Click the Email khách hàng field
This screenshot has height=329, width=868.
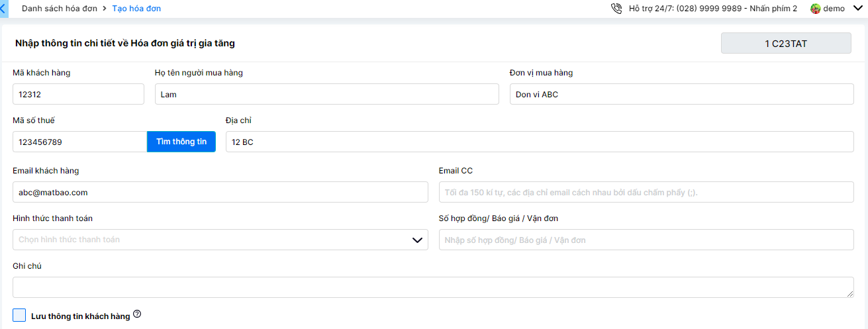click(220, 192)
